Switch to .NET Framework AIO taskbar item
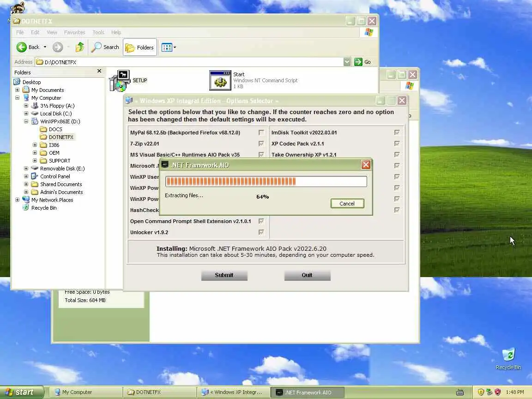532x399 pixels. coord(308,393)
